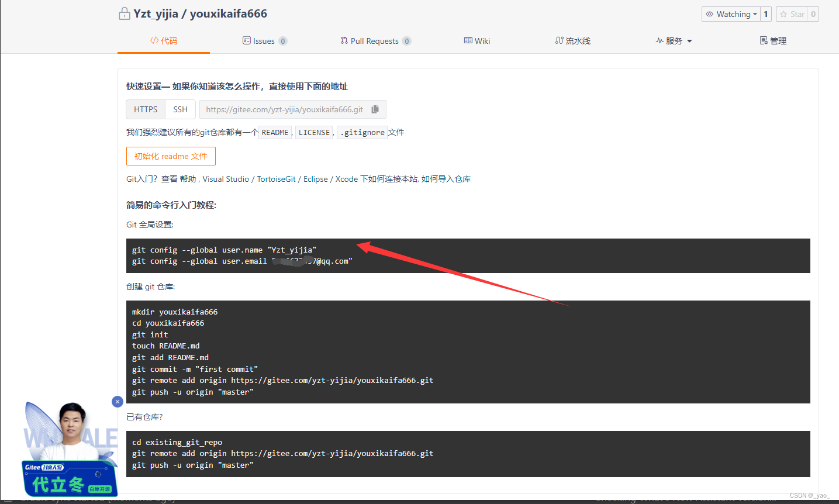Open the 管理 tab

(x=773, y=41)
